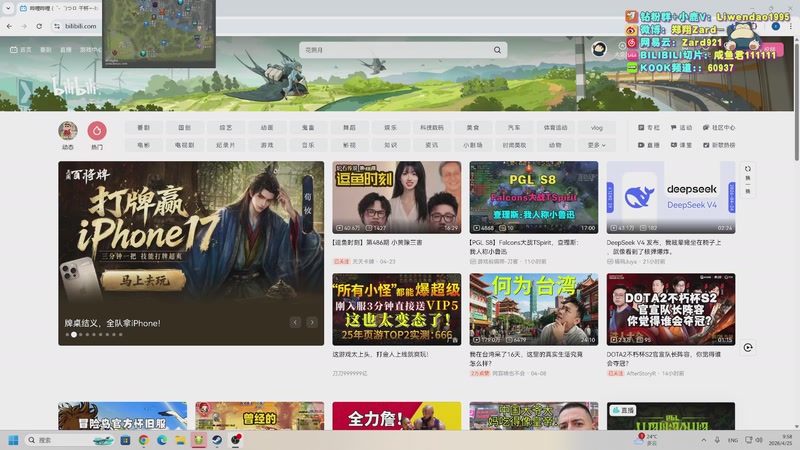
Task: Open the 专栏 shortcut
Action: [x=649, y=128]
